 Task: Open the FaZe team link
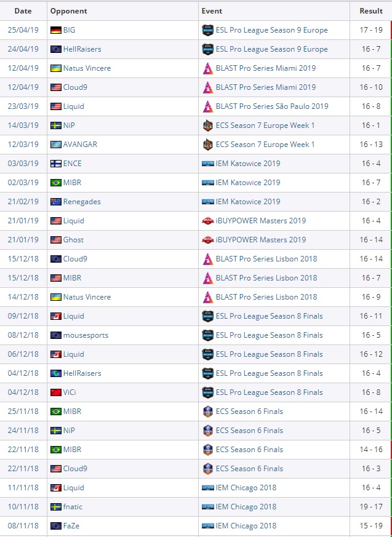(71, 526)
